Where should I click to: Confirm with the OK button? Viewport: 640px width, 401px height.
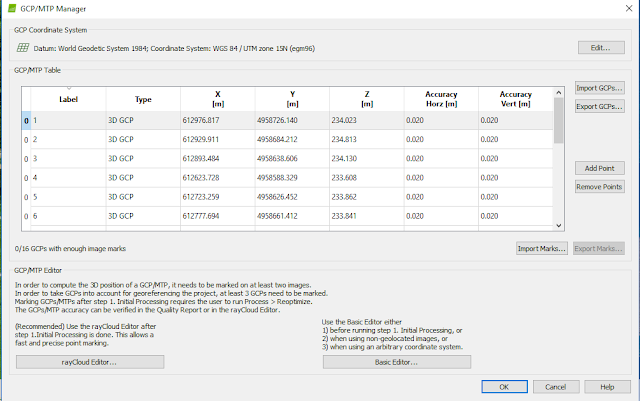(x=504, y=387)
